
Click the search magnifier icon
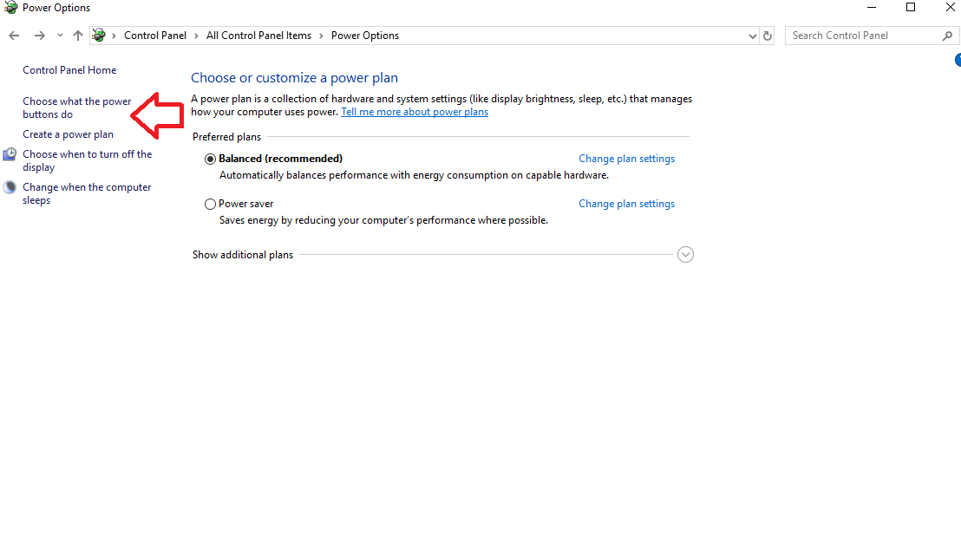[x=947, y=36]
